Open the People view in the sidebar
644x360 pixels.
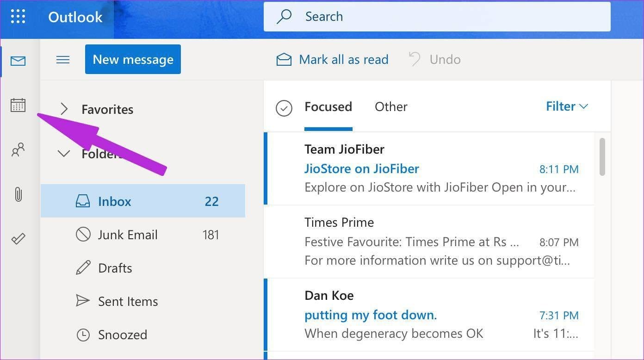[18, 150]
